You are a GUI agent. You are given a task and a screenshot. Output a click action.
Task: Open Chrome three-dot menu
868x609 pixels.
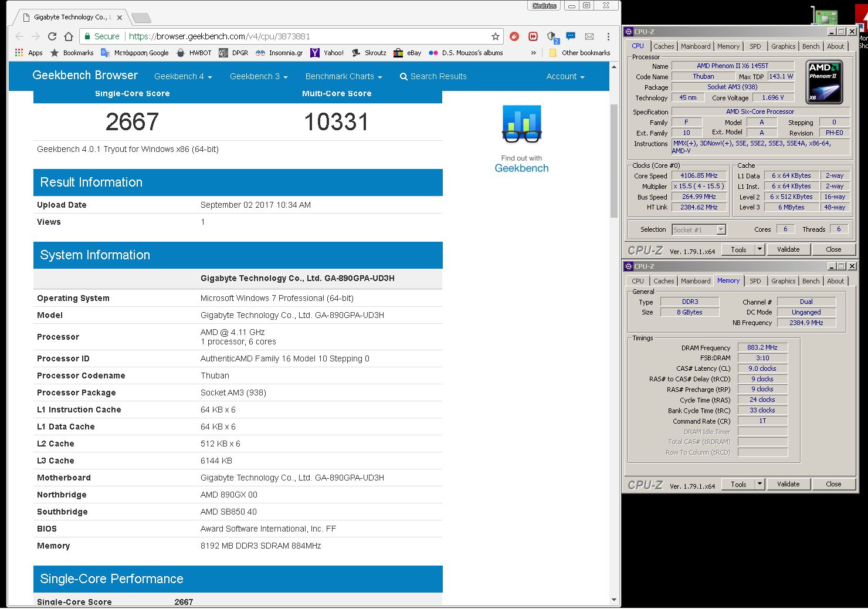click(608, 36)
